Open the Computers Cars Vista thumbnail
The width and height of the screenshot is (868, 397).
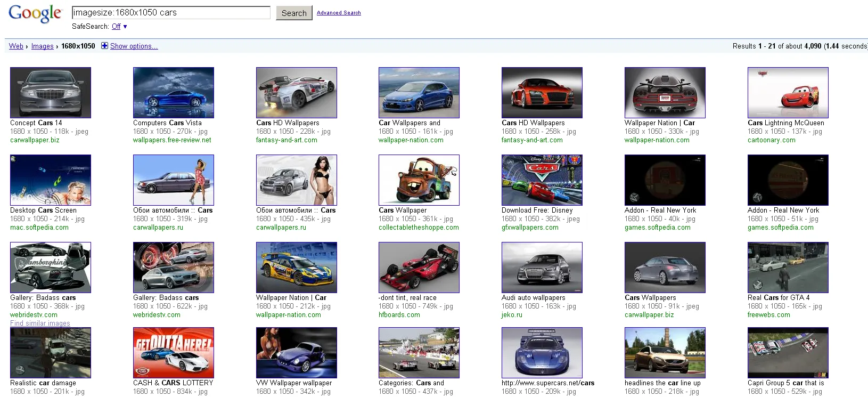pos(174,93)
